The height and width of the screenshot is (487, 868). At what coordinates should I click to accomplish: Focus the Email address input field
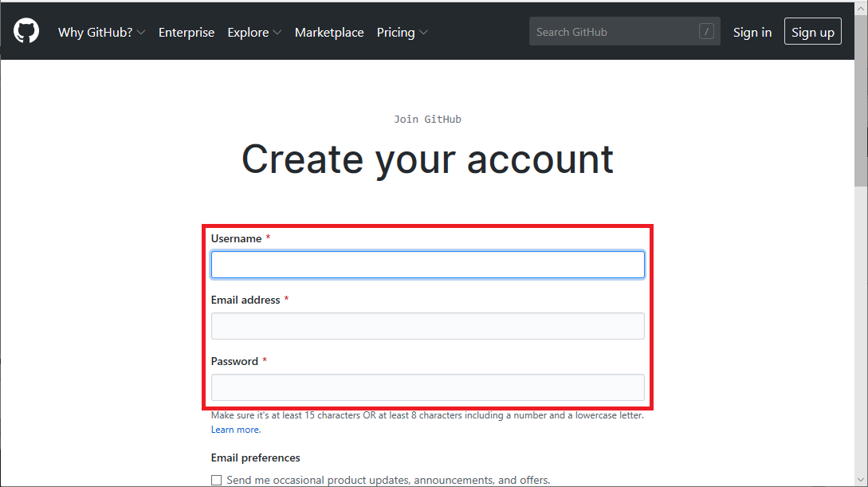tap(427, 326)
